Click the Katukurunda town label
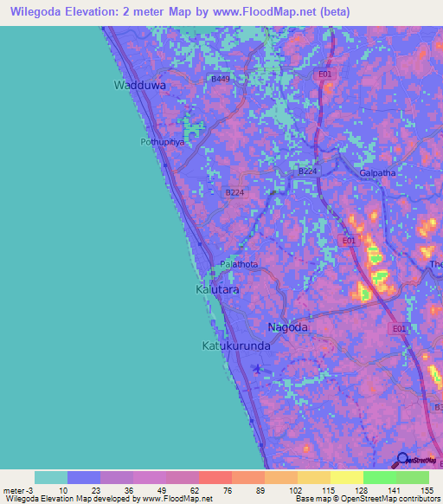 [x=236, y=346]
